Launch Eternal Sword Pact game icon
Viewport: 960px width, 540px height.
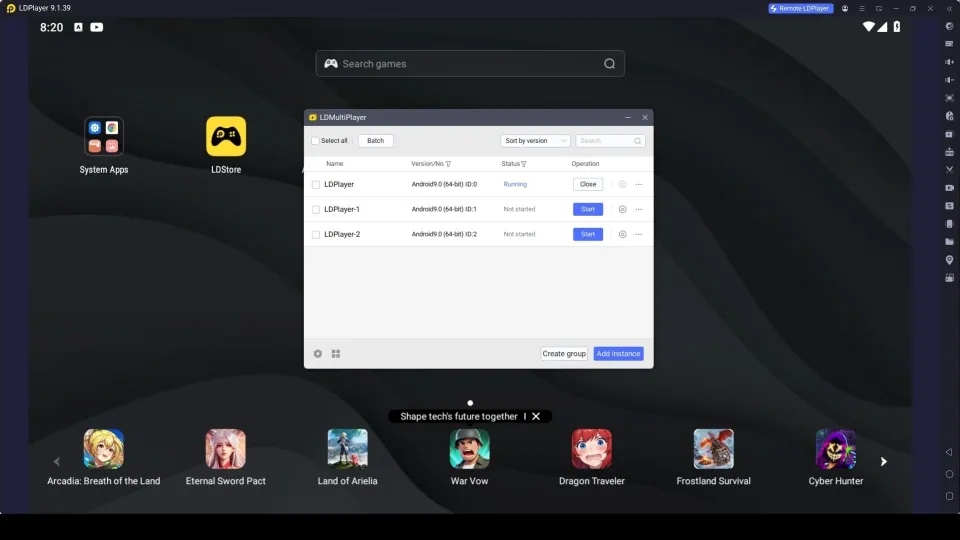[225, 449]
